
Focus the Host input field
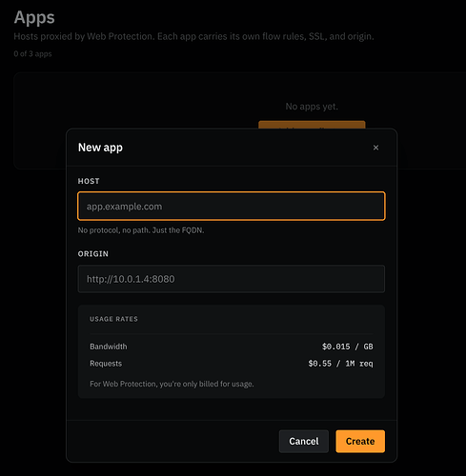[232, 207]
